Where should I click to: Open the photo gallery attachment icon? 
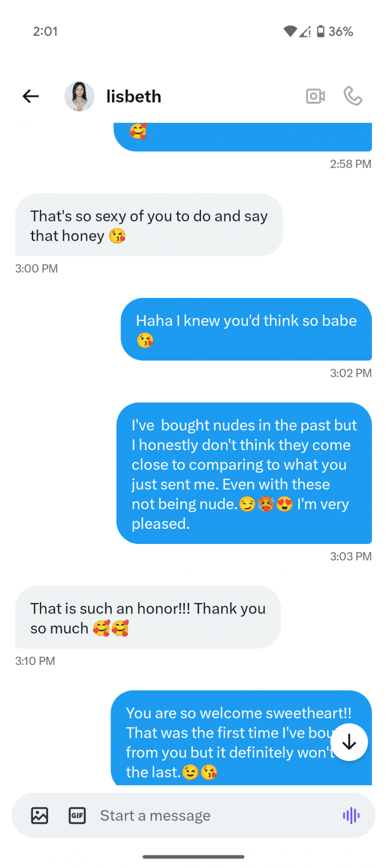pos(39,815)
